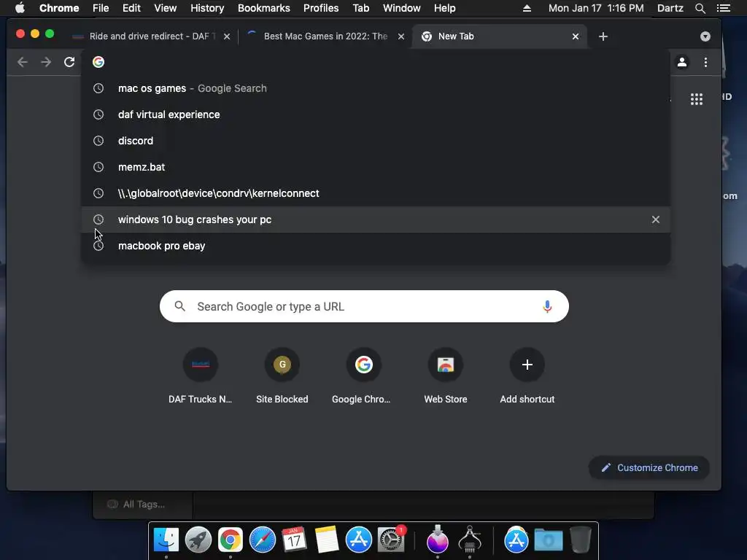
Task: Open the Chrome app menu
Action: (59, 8)
